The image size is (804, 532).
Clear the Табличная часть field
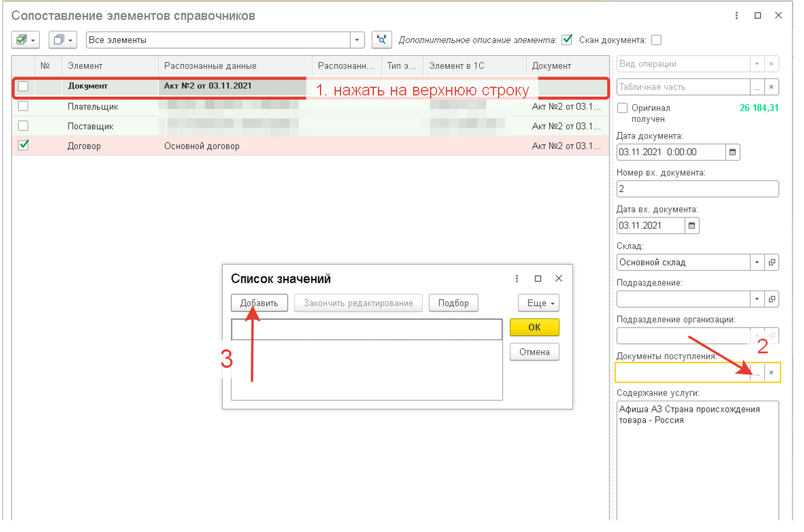pyautogui.click(x=771, y=87)
